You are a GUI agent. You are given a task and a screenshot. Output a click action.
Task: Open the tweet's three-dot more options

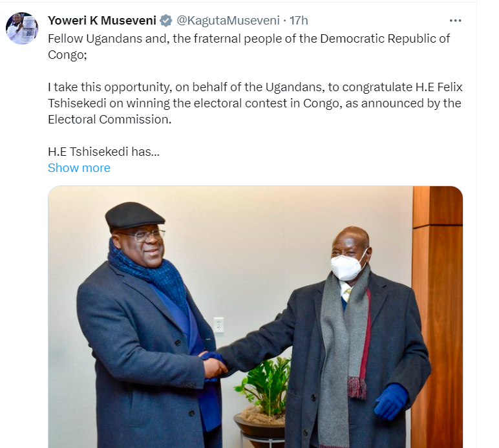click(455, 21)
